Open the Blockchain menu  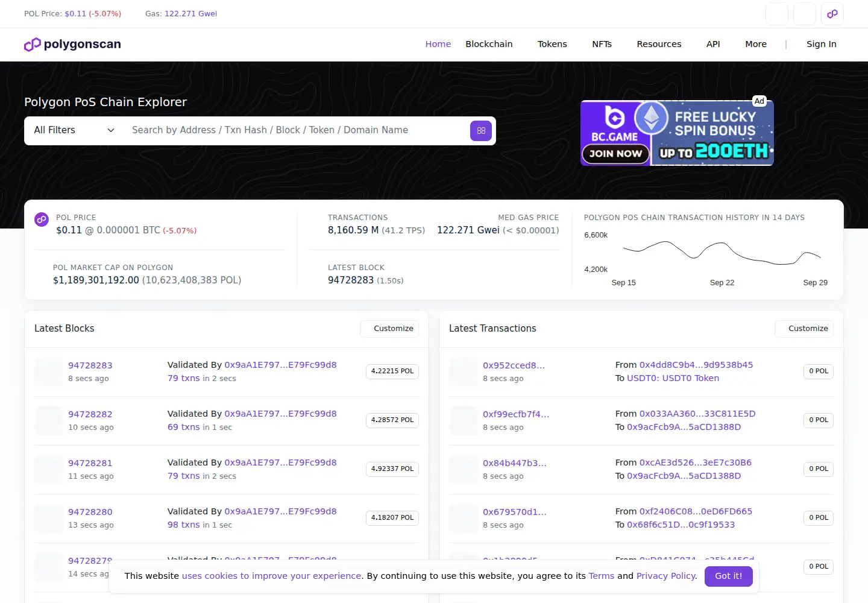pos(489,44)
